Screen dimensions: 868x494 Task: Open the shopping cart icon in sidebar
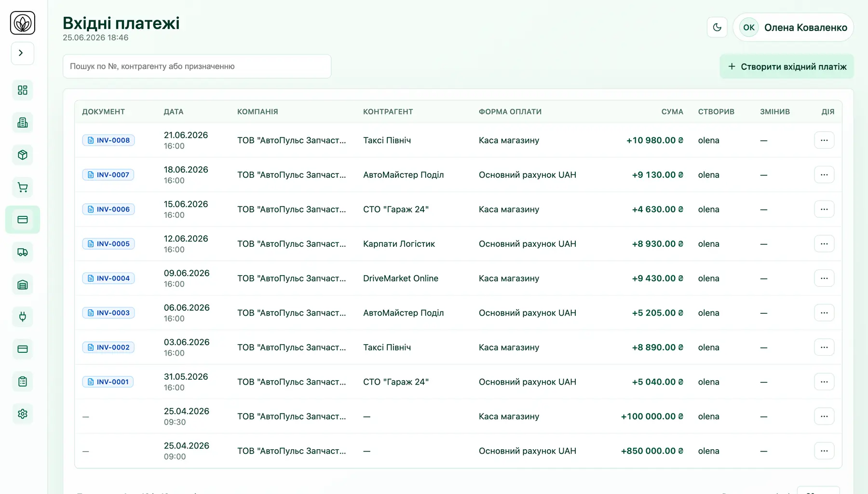[23, 187]
